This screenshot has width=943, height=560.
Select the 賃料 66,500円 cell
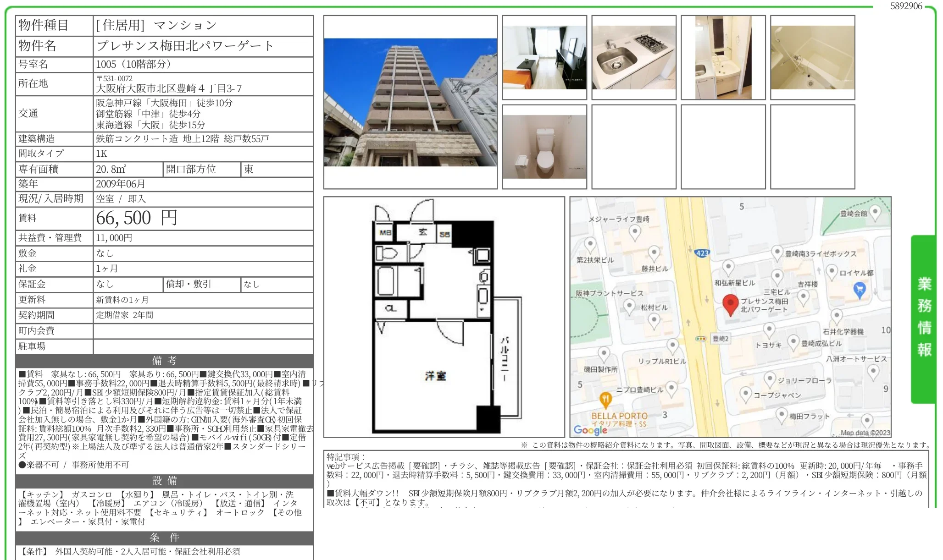coord(135,219)
